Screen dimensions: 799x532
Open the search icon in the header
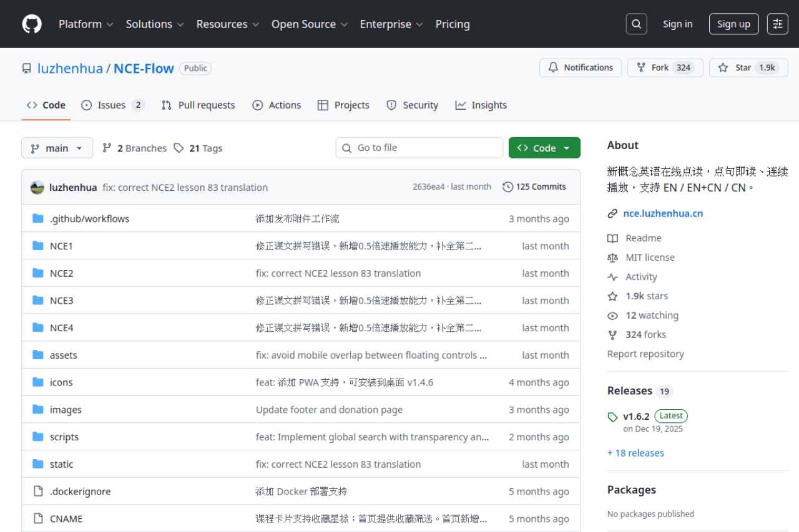pyautogui.click(x=636, y=24)
